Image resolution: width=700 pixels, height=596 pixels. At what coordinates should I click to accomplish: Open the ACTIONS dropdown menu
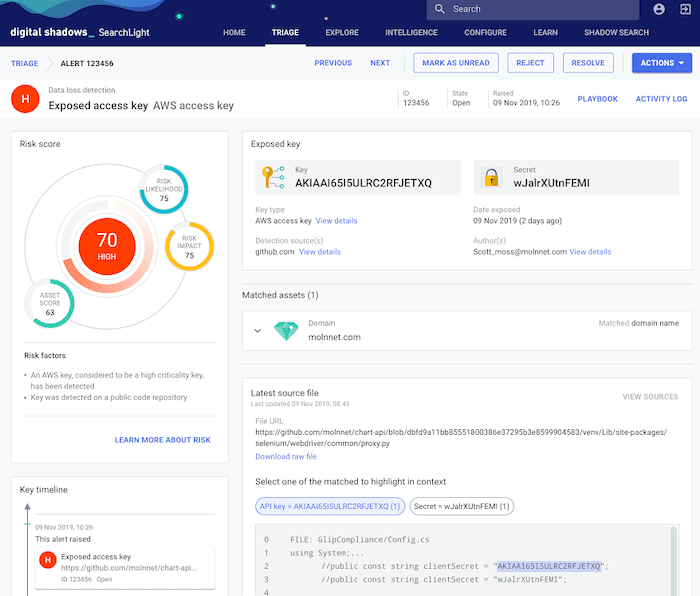[662, 63]
